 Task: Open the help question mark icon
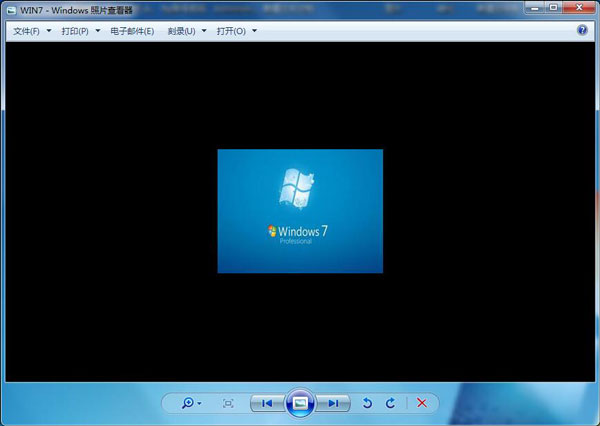(583, 31)
